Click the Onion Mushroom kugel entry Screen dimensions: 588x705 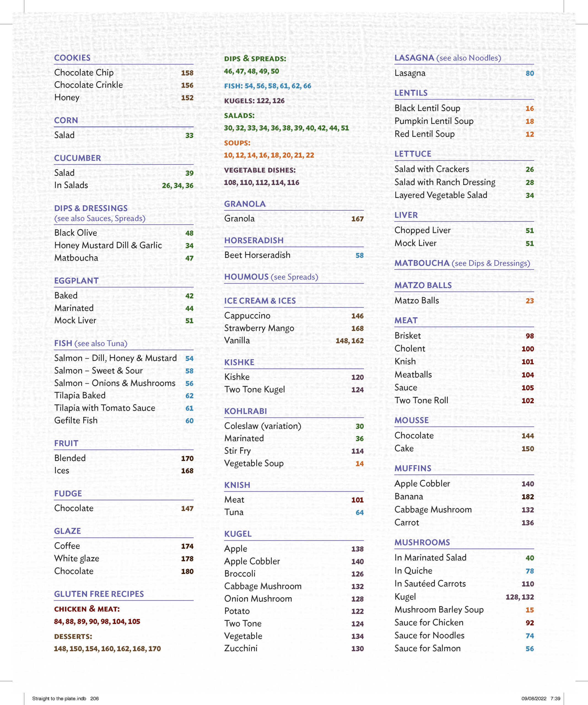[x=258, y=599]
